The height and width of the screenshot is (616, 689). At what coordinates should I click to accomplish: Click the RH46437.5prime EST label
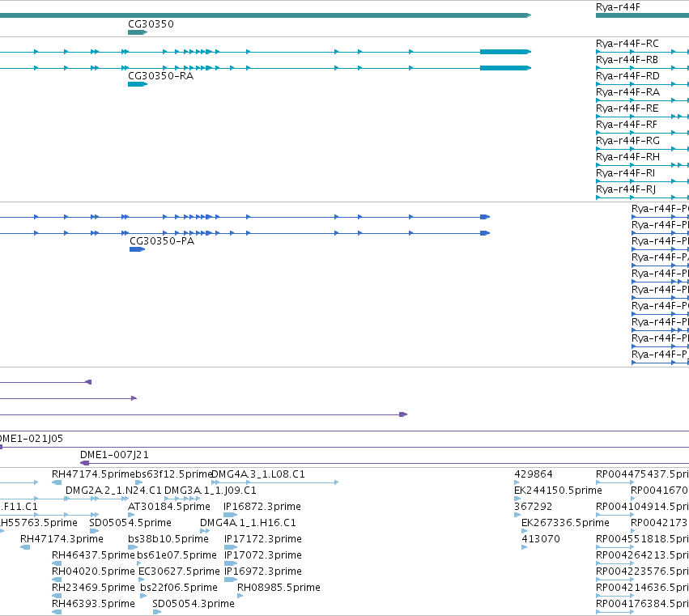point(93,555)
